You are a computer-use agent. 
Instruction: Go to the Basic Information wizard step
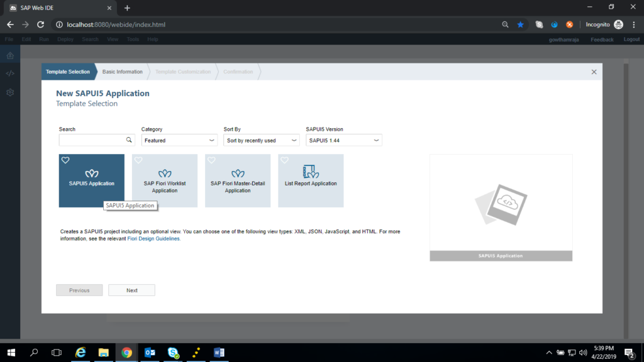[123, 72]
